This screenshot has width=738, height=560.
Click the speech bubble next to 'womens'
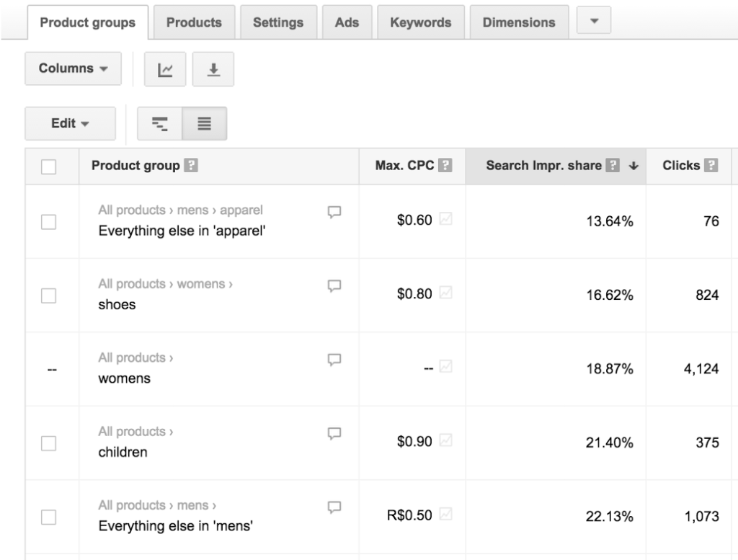334,357
